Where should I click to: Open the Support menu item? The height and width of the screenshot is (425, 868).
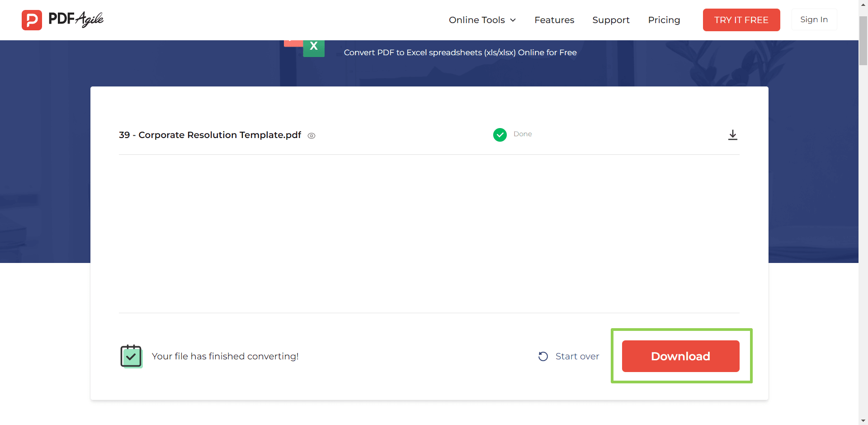[611, 20]
